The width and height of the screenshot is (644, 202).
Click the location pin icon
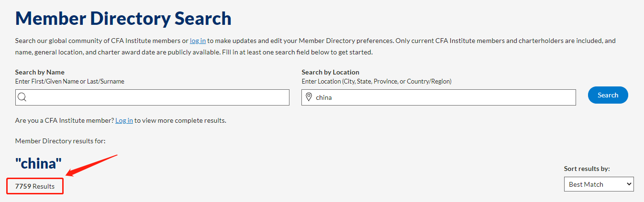pos(309,97)
